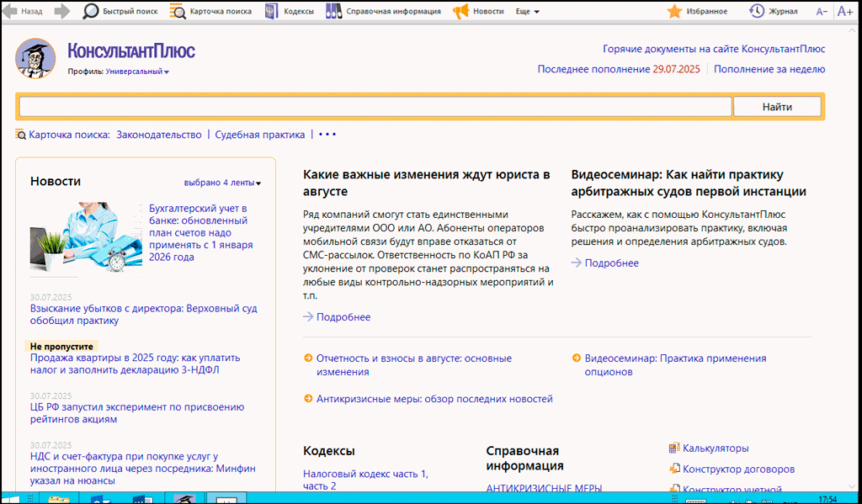
Task: Open Антикризисные меры: обзор последних новостей
Action: click(x=434, y=399)
